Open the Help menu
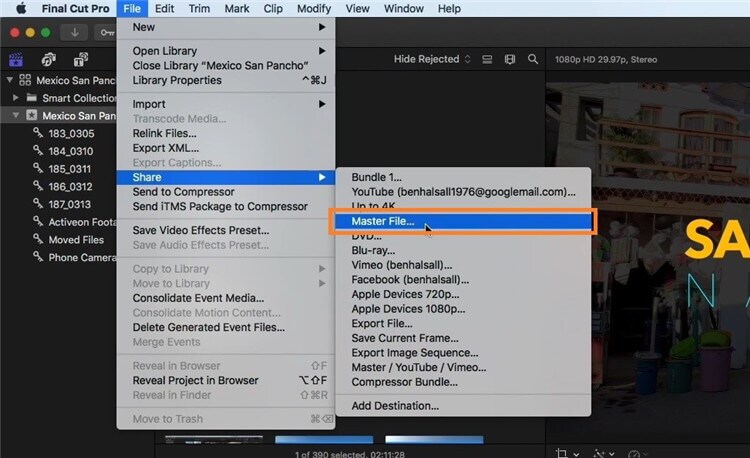This screenshot has height=458, width=750. 449,9
